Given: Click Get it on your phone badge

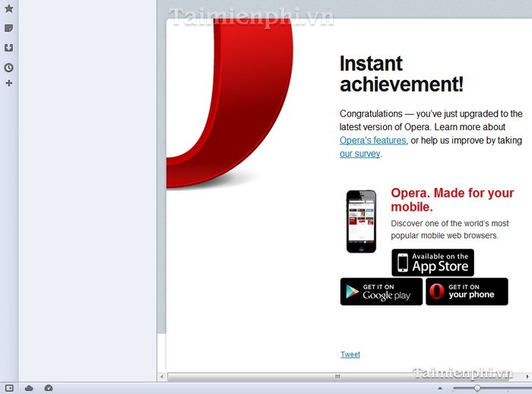Looking at the screenshot, I should pyautogui.click(x=467, y=292).
